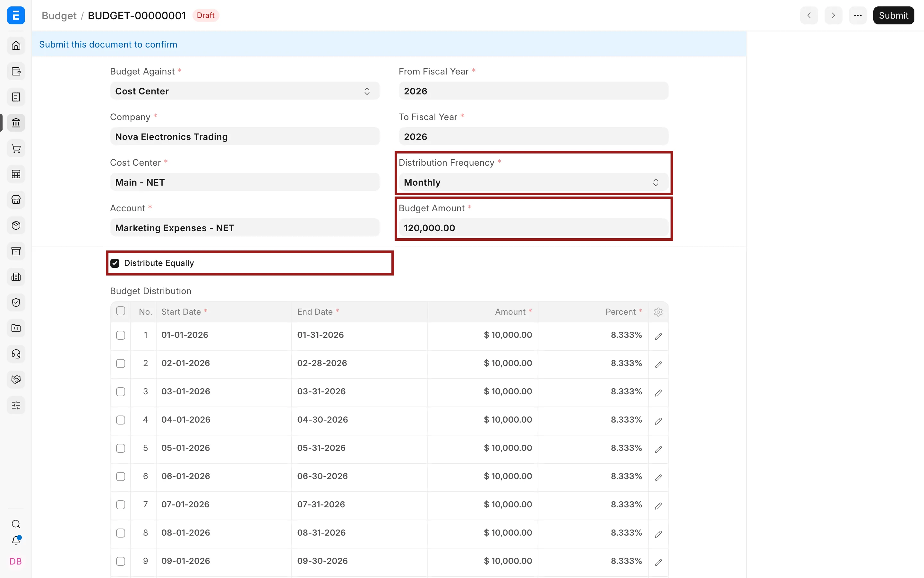Tick the select-all checkbox in table header
924x578 pixels.
121,311
